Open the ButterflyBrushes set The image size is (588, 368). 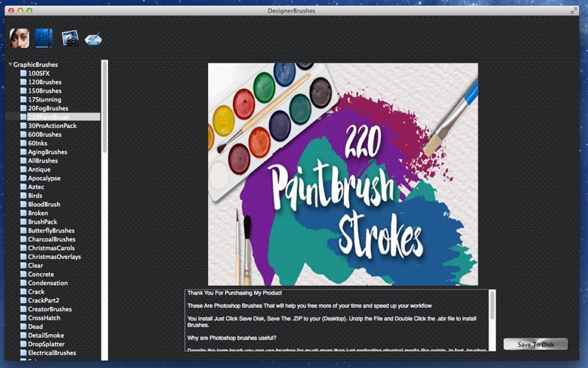tap(51, 230)
